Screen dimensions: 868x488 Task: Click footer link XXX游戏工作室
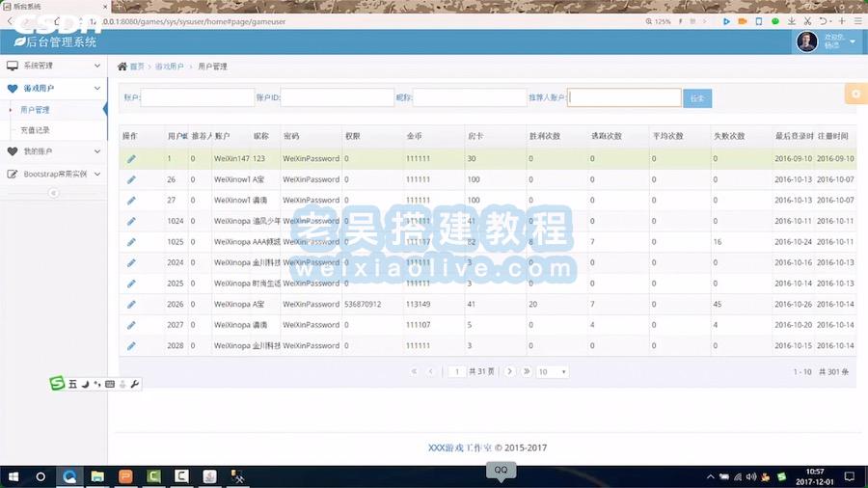pos(460,447)
